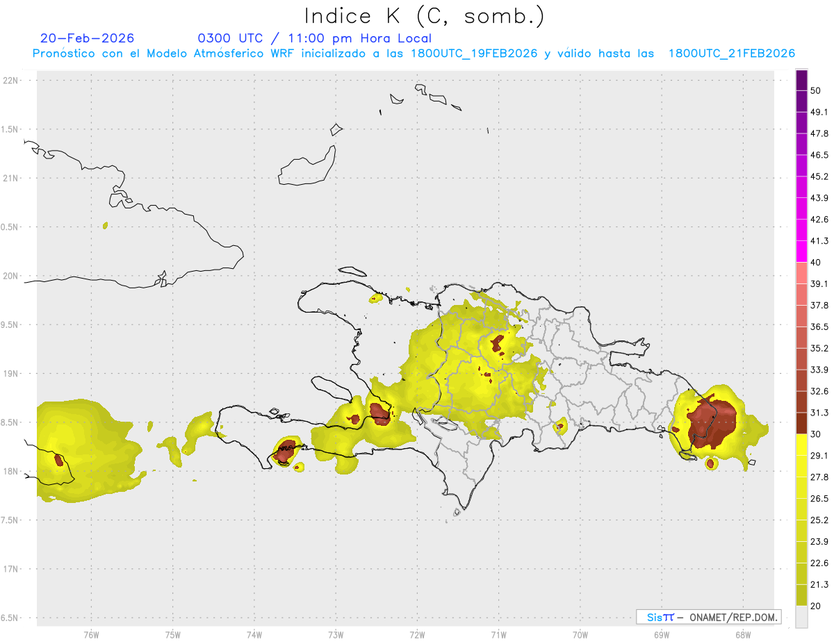Screen dimensions: 834x644
Task: Click the latitude label "17N"
Action: [12, 569]
